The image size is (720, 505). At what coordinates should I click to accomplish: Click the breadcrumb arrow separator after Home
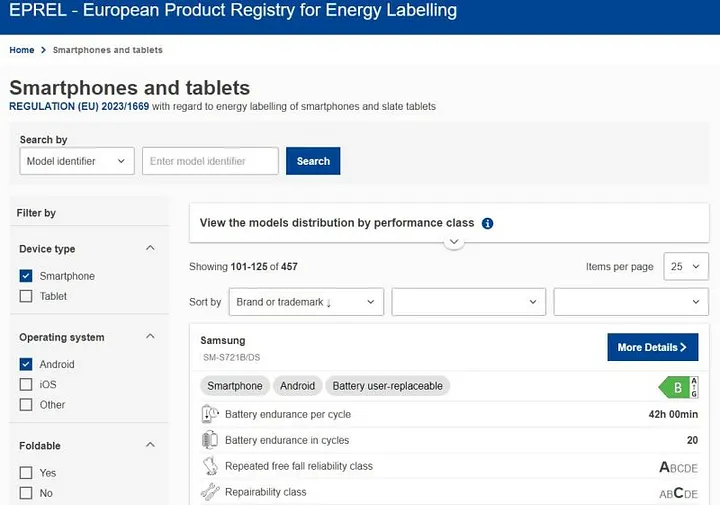pyautogui.click(x=44, y=50)
